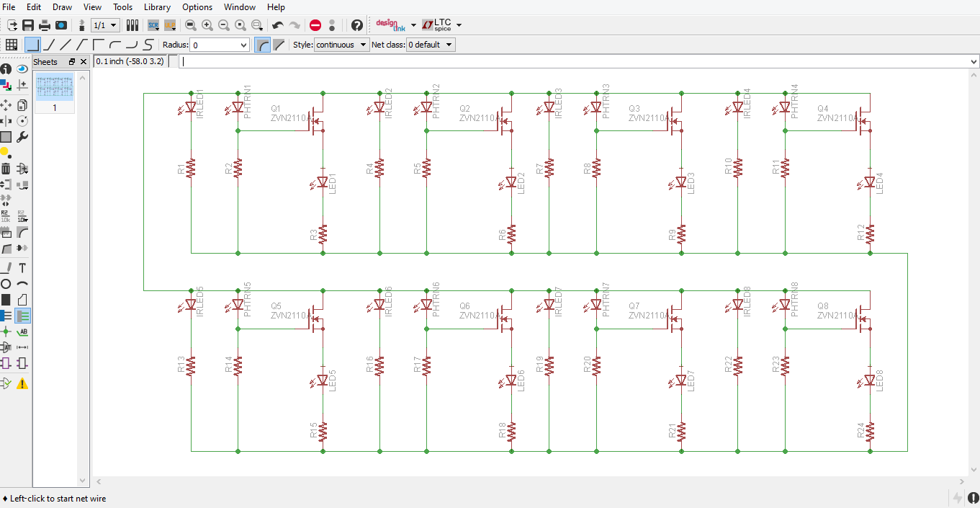Viewport: 980px width, 508px height.
Task: Open the Style continuous dropdown
Action: 341,44
